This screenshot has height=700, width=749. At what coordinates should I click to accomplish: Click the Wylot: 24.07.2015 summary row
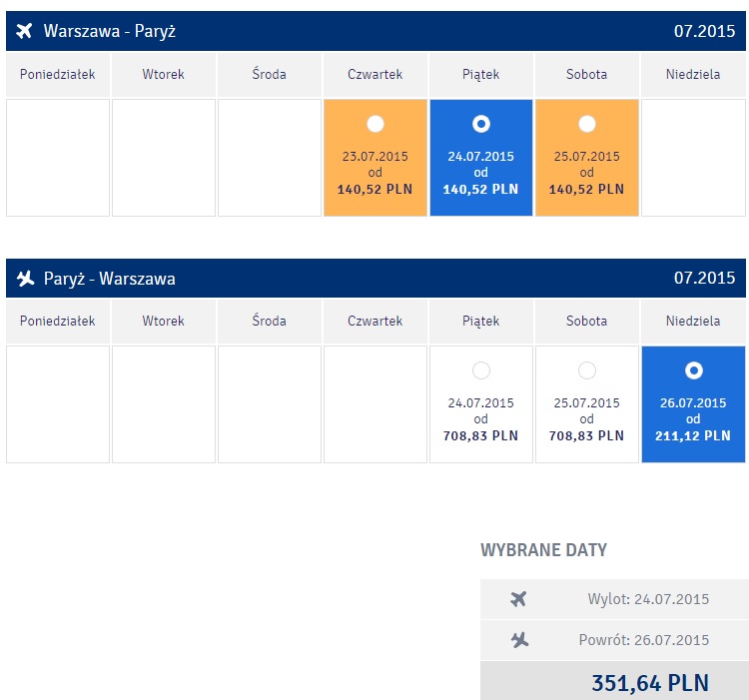point(615,599)
